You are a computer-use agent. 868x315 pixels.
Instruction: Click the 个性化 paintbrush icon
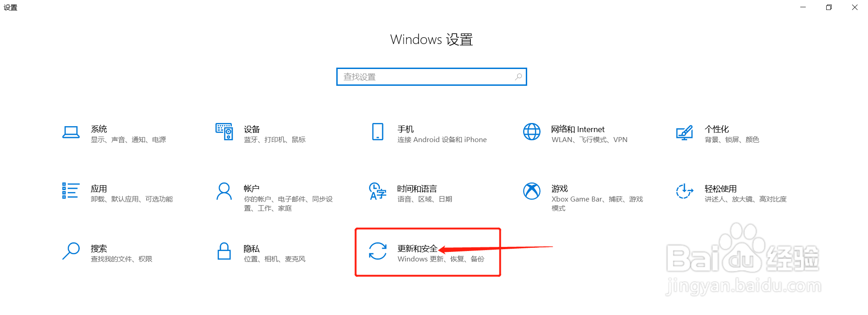(x=684, y=133)
